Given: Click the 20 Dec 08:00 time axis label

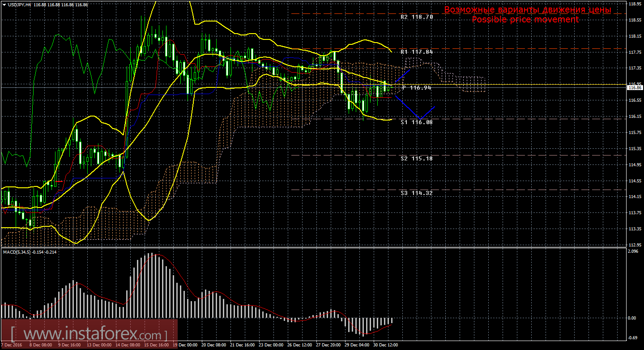Looking at the screenshot, I should (x=213, y=346).
